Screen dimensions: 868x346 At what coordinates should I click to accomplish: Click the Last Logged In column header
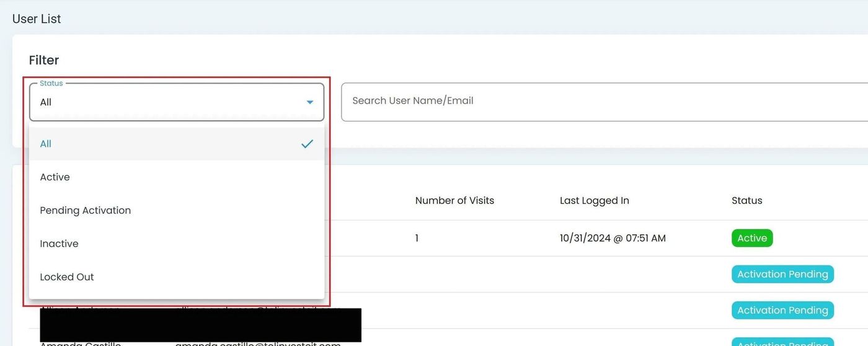594,201
